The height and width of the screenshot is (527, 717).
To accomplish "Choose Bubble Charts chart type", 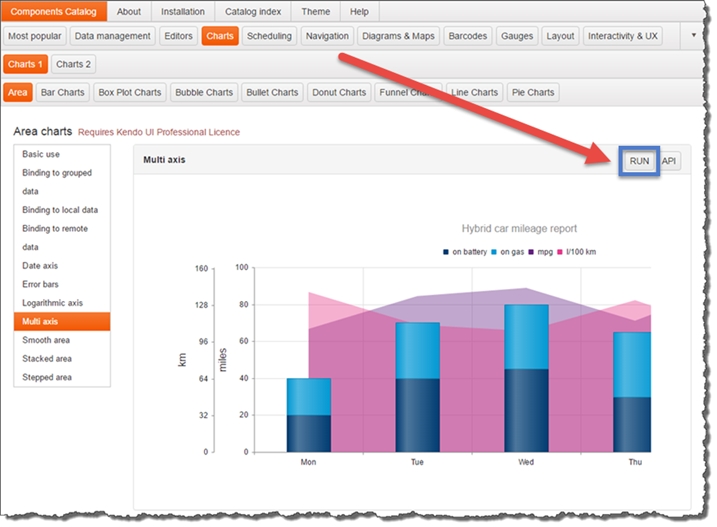I will [x=203, y=92].
